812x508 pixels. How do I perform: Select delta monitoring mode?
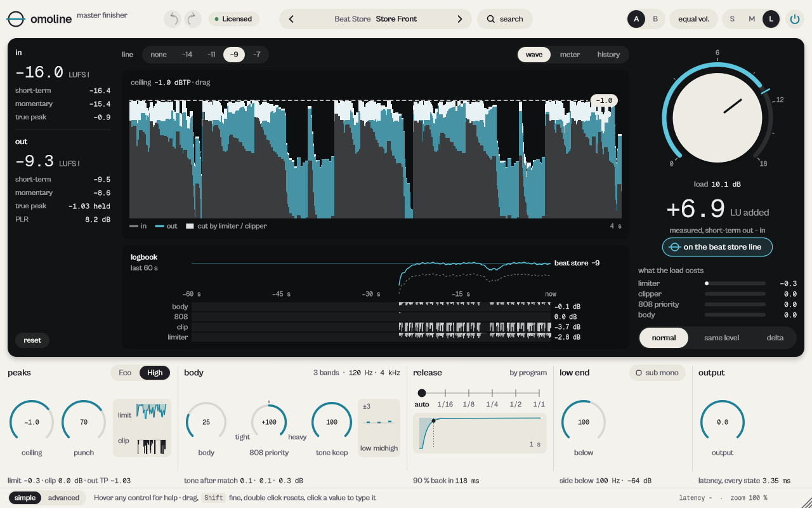[x=775, y=338]
